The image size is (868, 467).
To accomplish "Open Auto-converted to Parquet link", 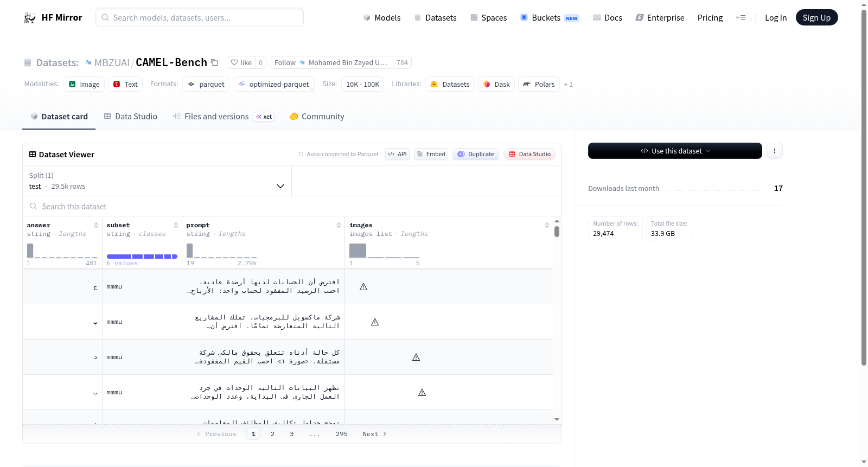I will point(328,155).
